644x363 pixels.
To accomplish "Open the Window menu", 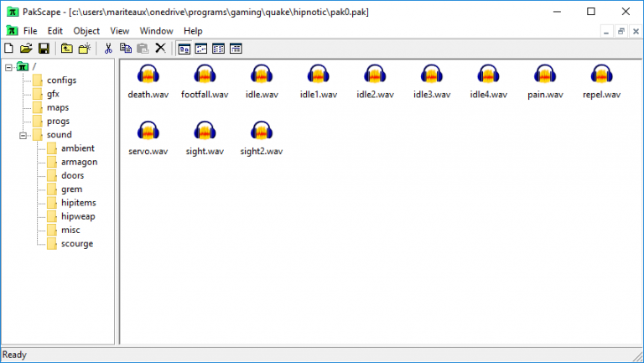I will click(157, 31).
